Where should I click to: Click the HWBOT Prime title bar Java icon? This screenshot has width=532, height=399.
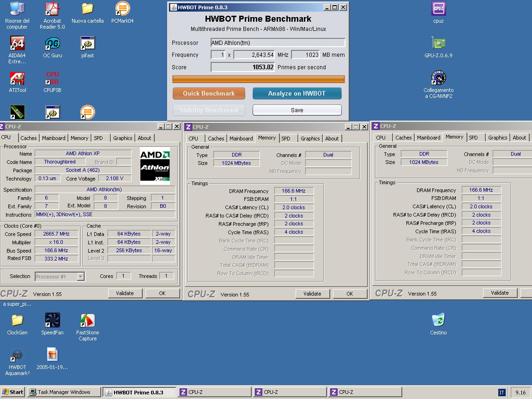(x=174, y=7)
